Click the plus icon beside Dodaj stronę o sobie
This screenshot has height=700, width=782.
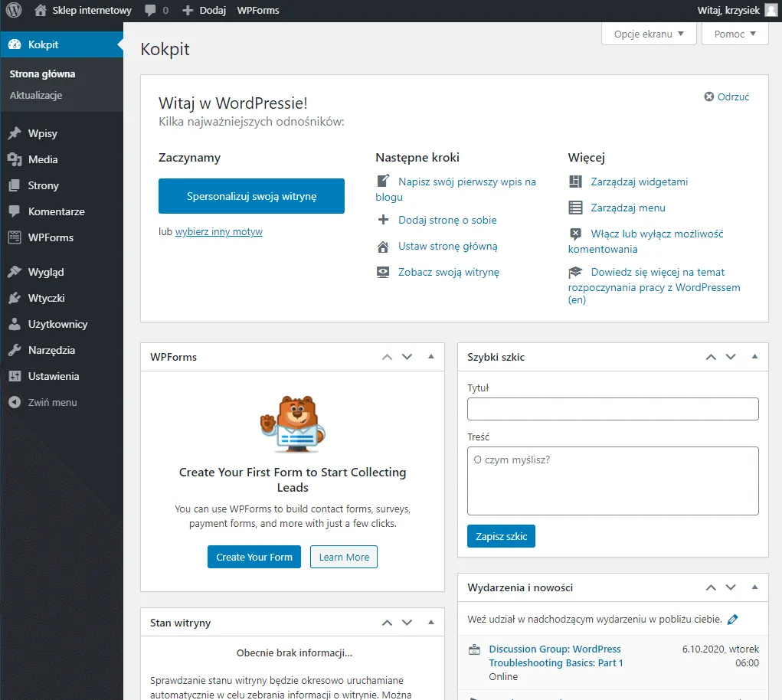coord(383,219)
